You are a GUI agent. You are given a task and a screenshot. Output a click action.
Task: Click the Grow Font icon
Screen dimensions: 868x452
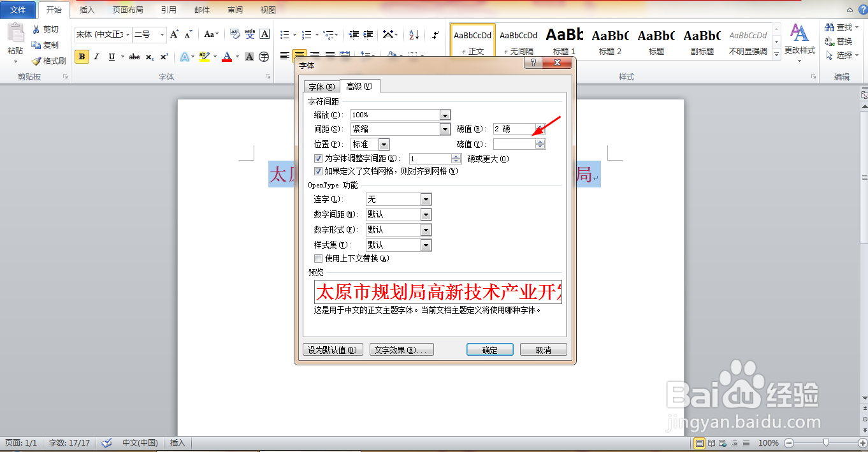click(x=175, y=34)
